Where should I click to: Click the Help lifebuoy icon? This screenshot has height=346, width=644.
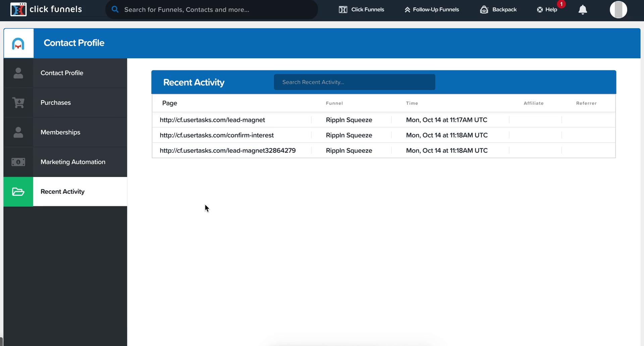point(540,10)
